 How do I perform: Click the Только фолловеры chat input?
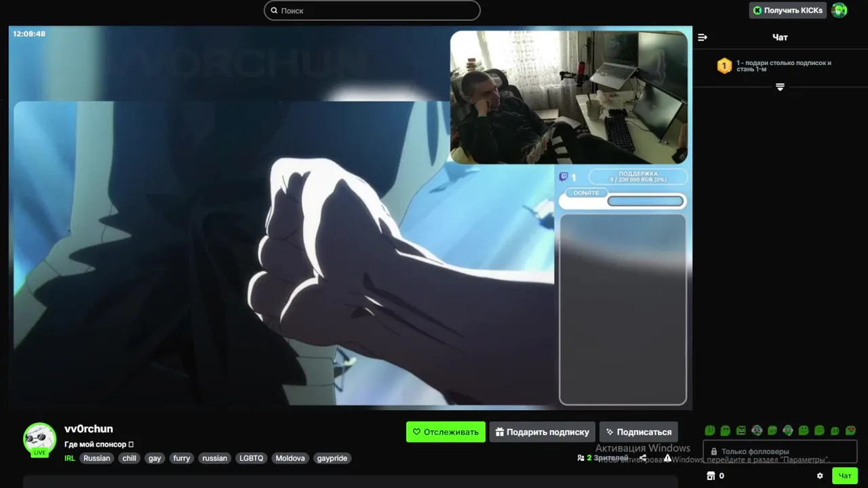(x=780, y=451)
